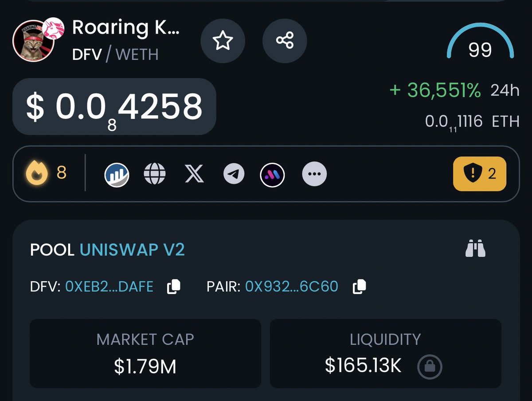The height and width of the screenshot is (401, 532).
Task: Click the hot rank number 8
Action: click(62, 173)
